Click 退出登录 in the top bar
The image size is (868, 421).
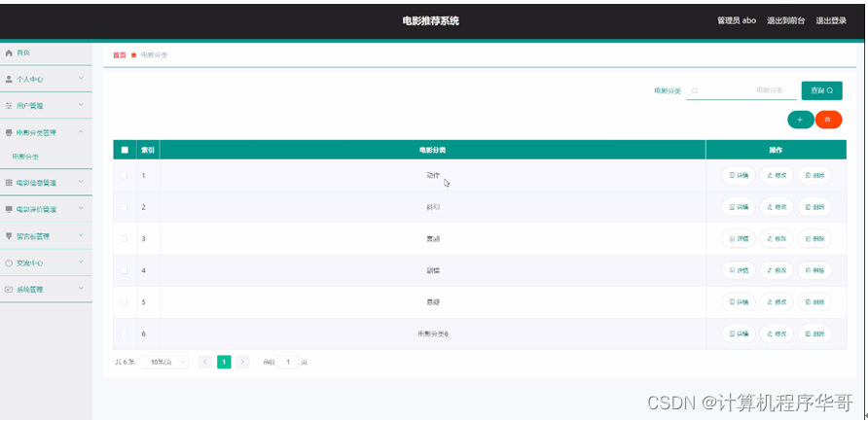[831, 21]
